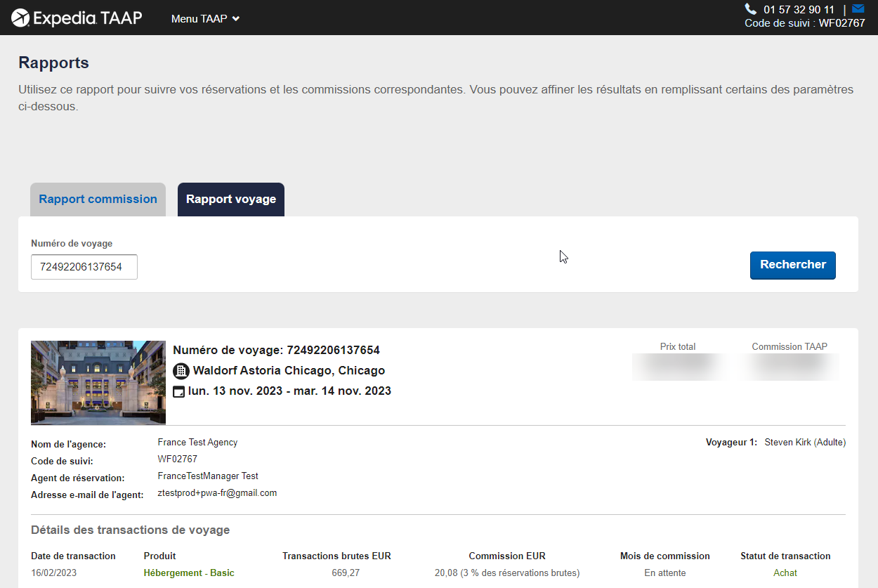Click the "Rapports" page heading

pos(53,63)
